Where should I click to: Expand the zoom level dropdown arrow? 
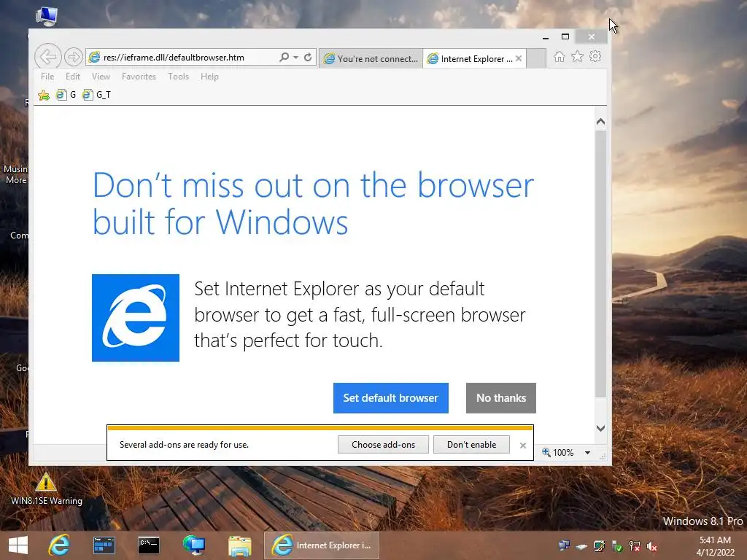(587, 453)
